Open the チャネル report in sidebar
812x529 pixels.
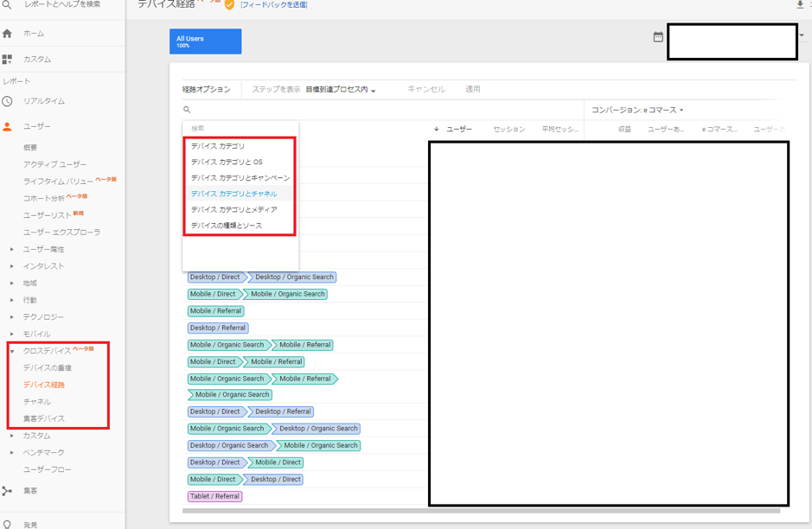pos(37,402)
